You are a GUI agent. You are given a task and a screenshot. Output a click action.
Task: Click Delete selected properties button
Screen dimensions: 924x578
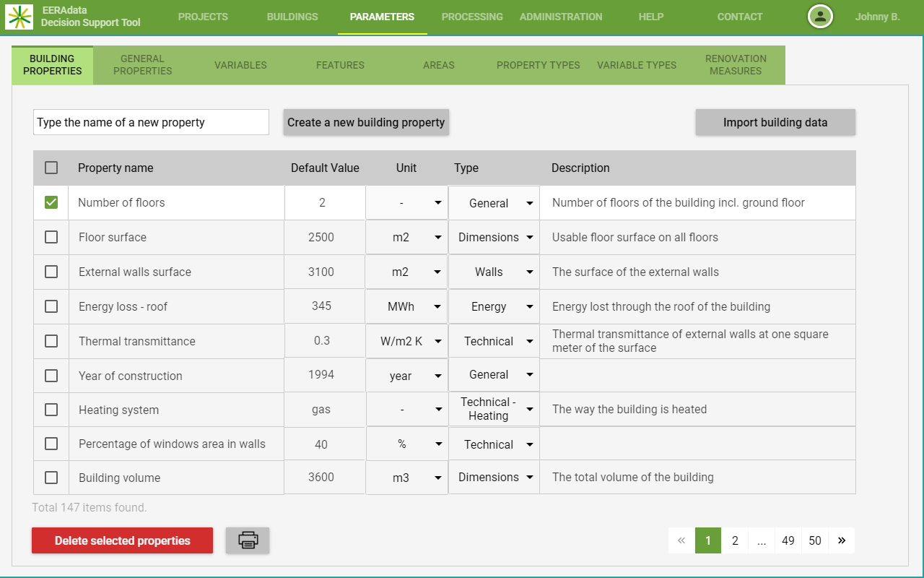pos(122,540)
